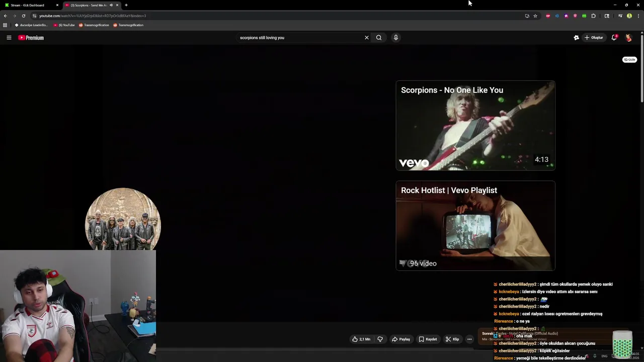The image size is (644, 362).
Task: Open the (6) YouTube bookmark
Action: click(64, 25)
